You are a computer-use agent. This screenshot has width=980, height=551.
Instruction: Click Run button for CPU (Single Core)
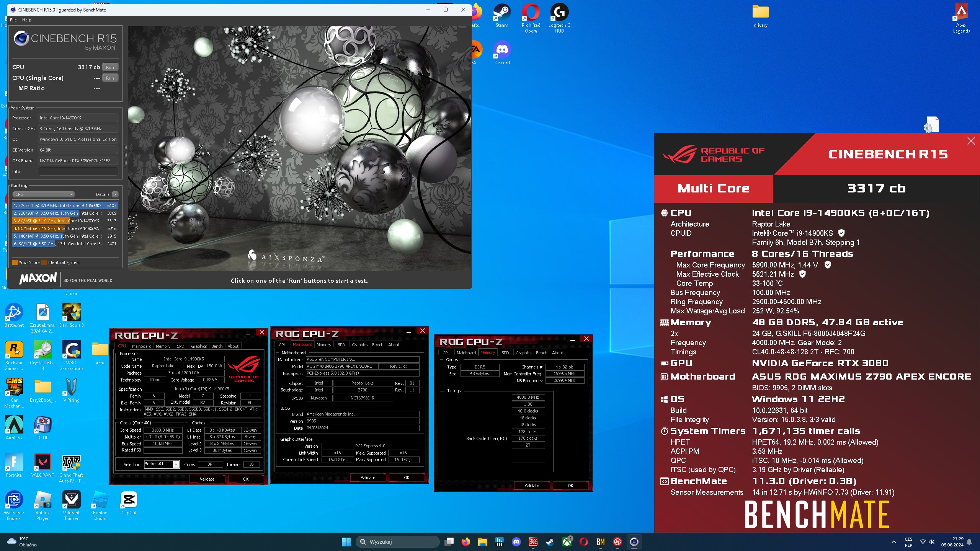[x=110, y=78]
